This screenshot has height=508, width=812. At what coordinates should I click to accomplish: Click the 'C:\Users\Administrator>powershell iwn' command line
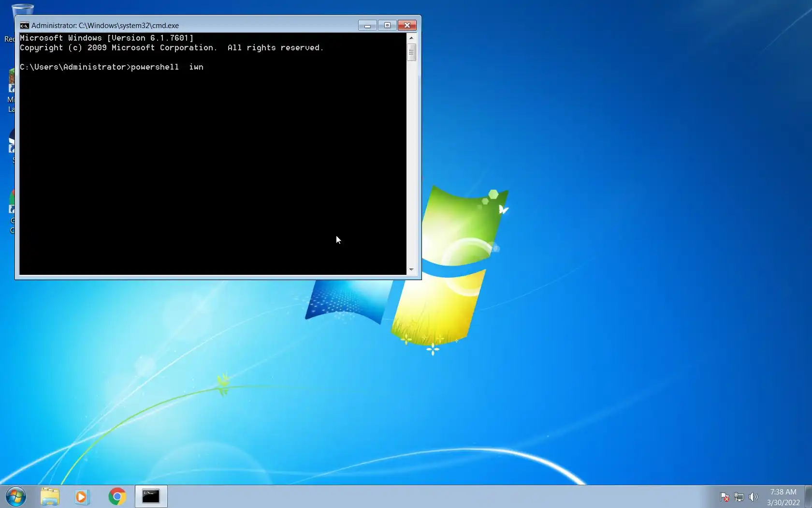pyautogui.click(x=112, y=67)
